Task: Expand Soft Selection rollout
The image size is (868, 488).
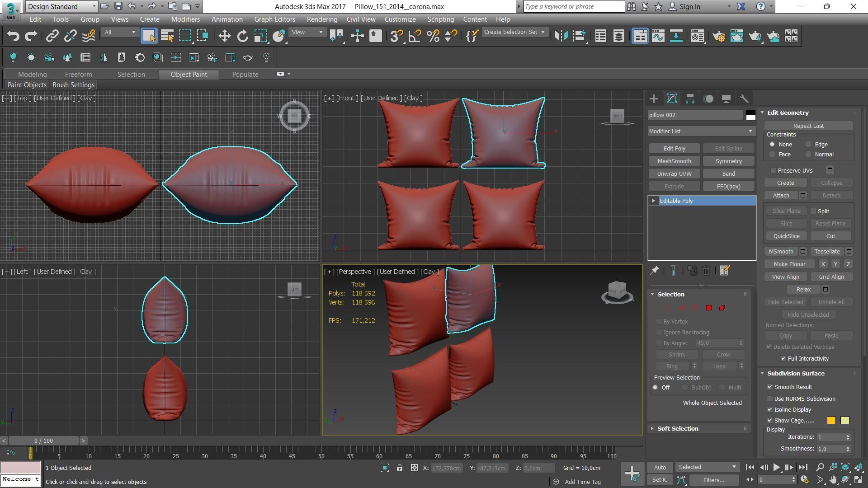Action: click(x=677, y=428)
